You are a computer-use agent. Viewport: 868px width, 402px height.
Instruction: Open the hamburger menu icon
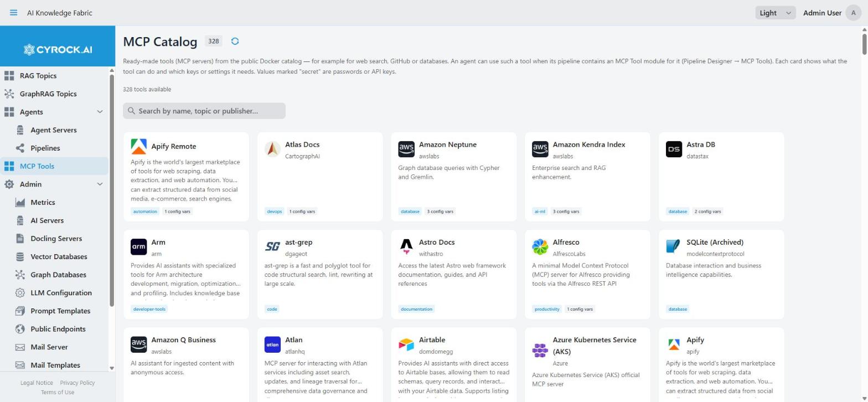click(x=13, y=13)
